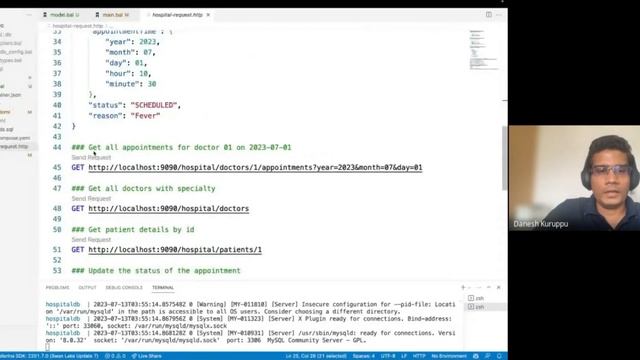This screenshot has width=640, height=360.
Task: Open the PROBLEMS panel tab
Action: coord(58,287)
